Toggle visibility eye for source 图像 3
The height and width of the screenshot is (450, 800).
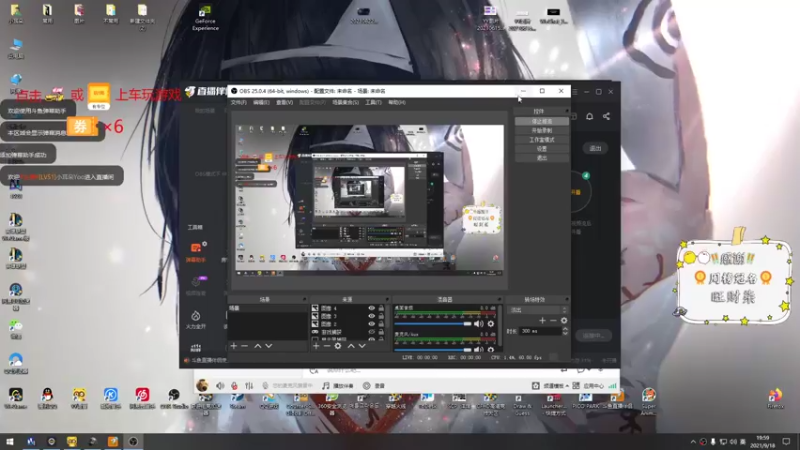371,316
